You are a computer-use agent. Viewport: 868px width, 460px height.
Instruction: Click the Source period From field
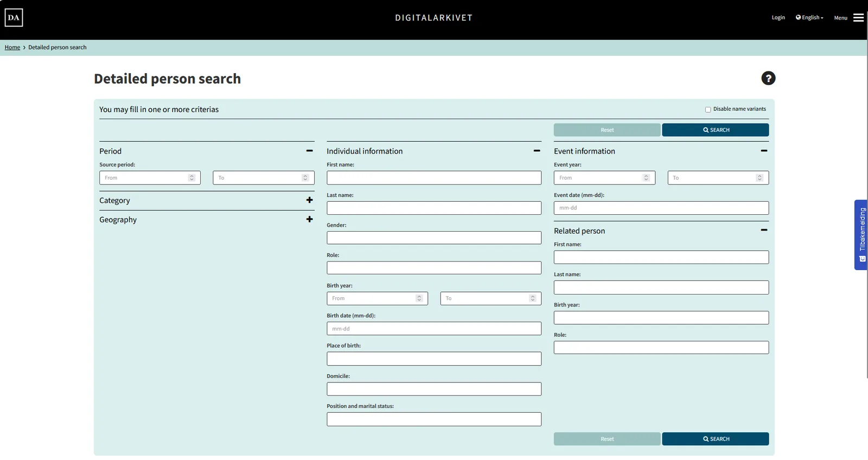point(150,178)
